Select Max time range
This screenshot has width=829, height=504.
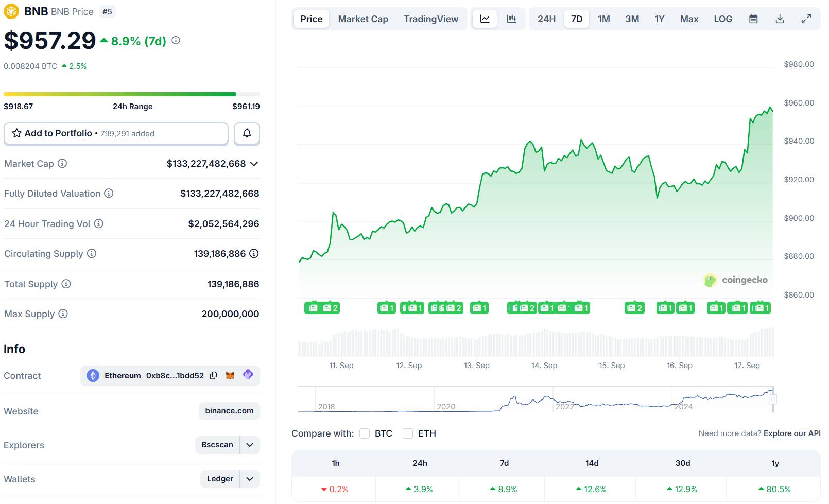pos(689,19)
